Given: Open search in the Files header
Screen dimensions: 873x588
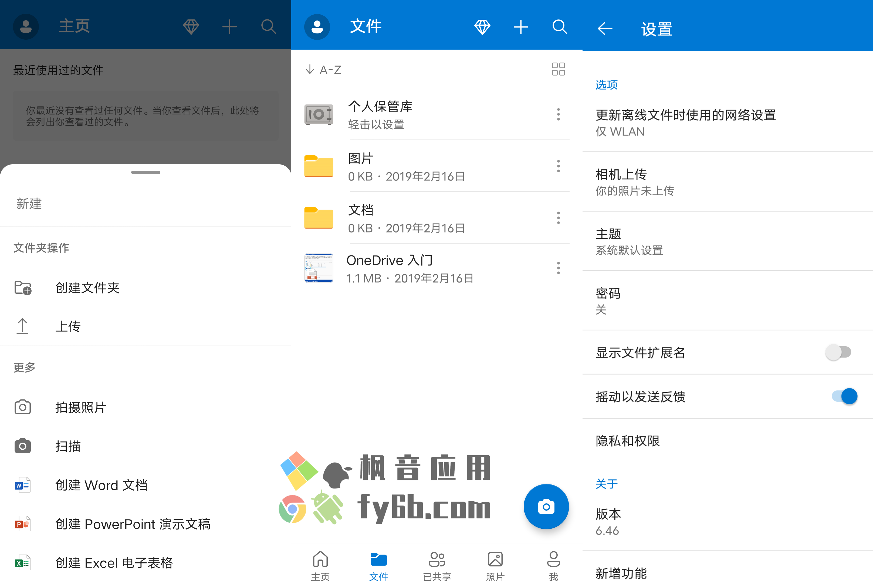Looking at the screenshot, I should pyautogui.click(x=560, y=27).
